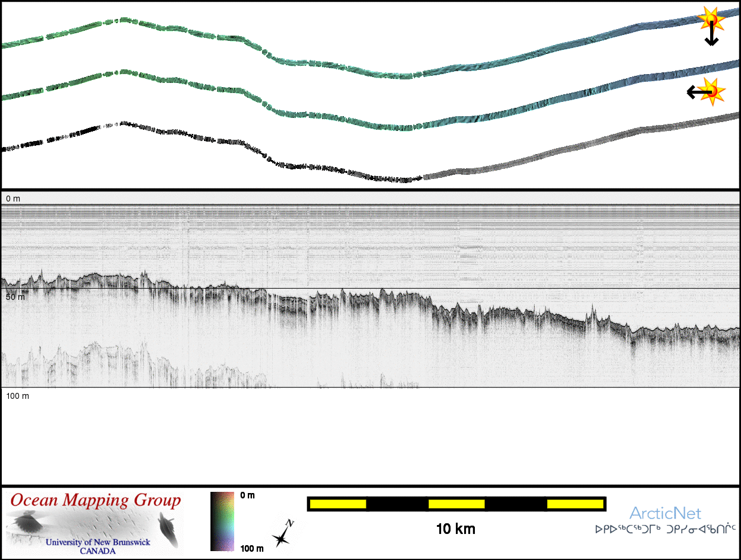Click the 50 m depth line label
The height and width of the screenshot is (560, 741).
15,296
